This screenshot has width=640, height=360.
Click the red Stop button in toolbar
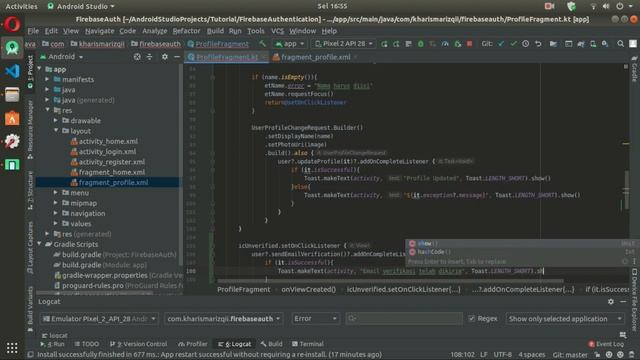pos(469,44)
